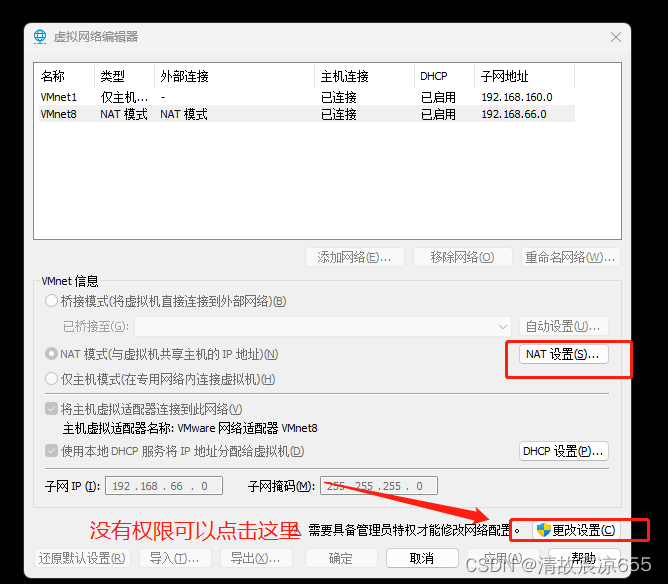
Task: Close the 虚拟网络编辑器 dialog
Action: pyautogui.click(x=616, y=37)
